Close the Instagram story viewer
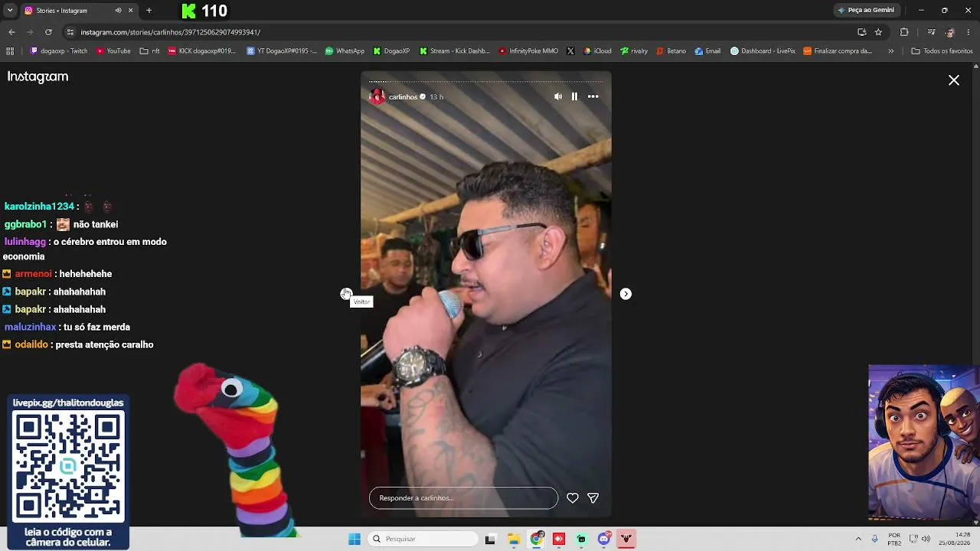 click(954, 80)
